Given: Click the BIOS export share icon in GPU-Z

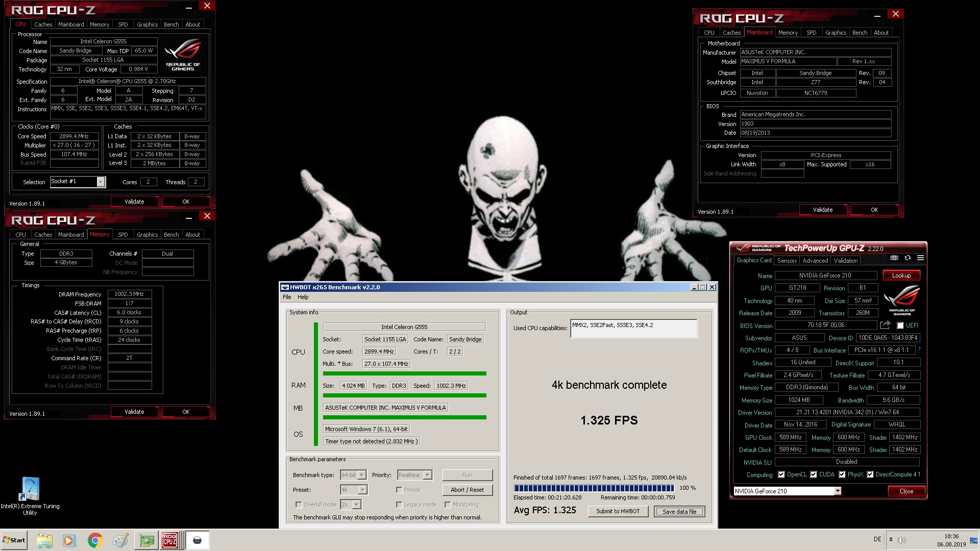Looking at the screenshot, I should click(x=885, y=325).
